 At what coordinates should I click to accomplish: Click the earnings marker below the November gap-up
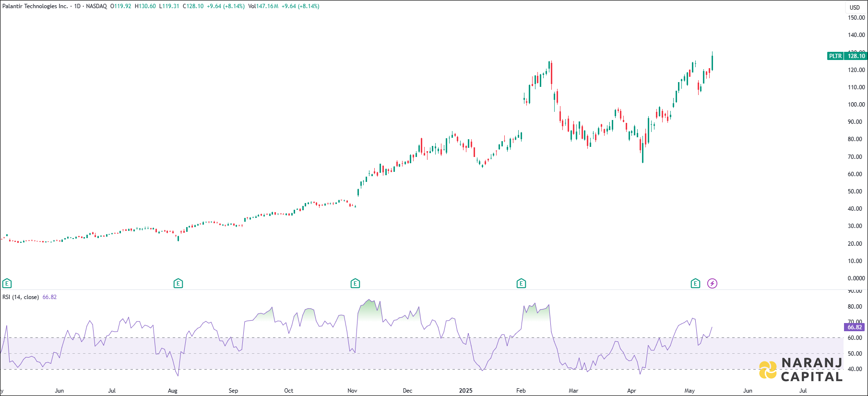(x=355, y=284)
